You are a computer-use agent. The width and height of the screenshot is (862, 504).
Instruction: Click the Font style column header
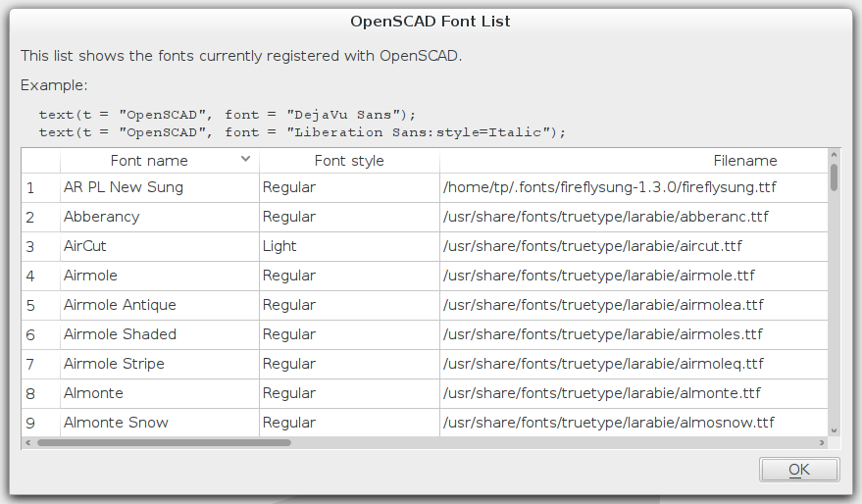(x=349, y=161)
